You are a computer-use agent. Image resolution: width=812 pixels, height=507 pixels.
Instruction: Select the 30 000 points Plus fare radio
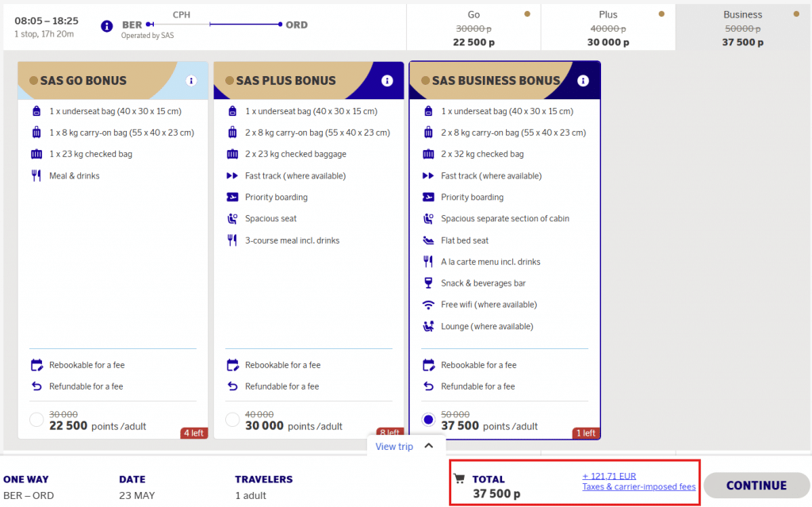[232, 420]
